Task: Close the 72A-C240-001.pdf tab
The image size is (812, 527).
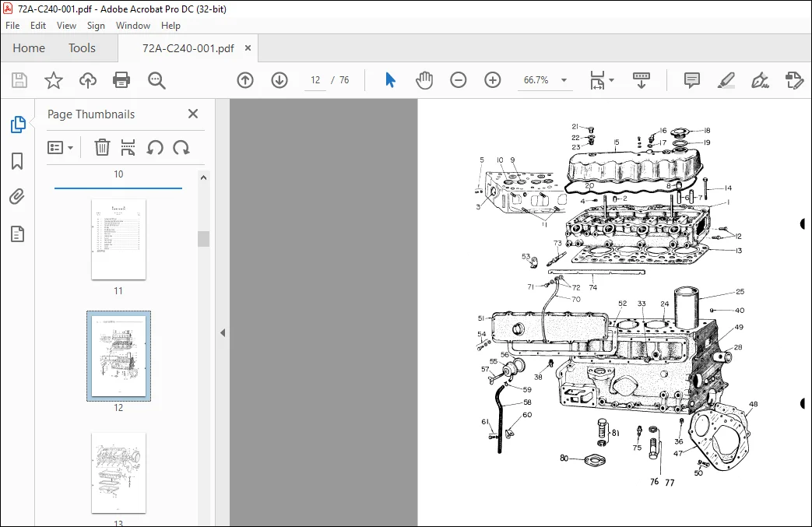Action: pos(248,48)
